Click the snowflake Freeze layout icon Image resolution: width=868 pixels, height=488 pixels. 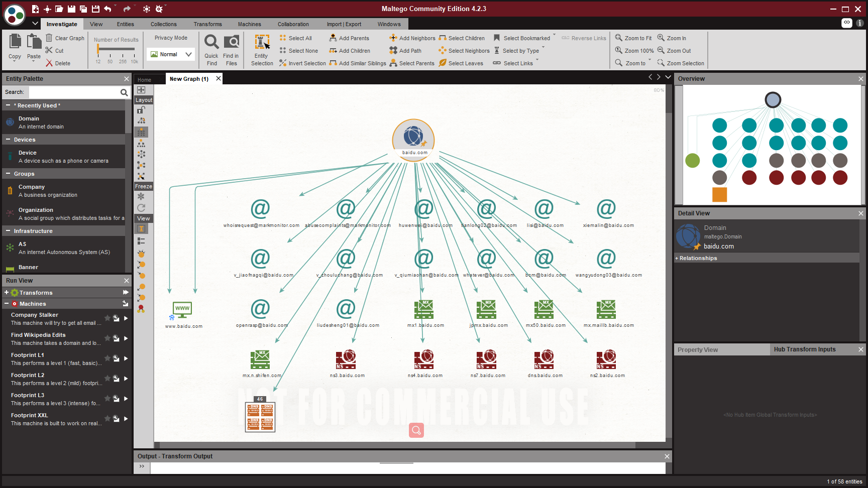click(141, 196)
